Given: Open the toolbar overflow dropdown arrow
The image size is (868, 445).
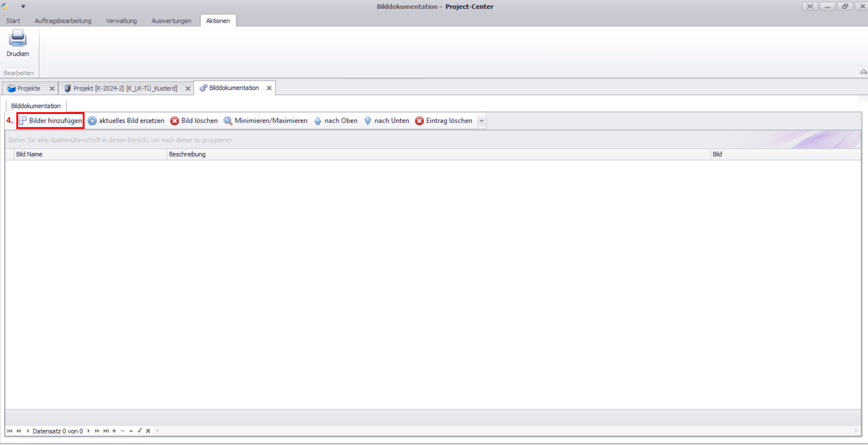Looking at the screenshot, I should click(482, 121).
